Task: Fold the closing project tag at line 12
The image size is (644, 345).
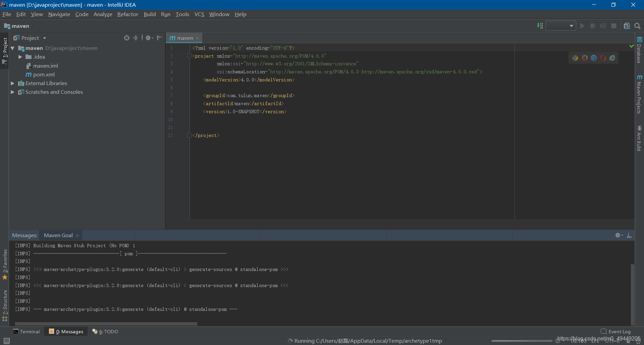Action: tap(190, 135)
